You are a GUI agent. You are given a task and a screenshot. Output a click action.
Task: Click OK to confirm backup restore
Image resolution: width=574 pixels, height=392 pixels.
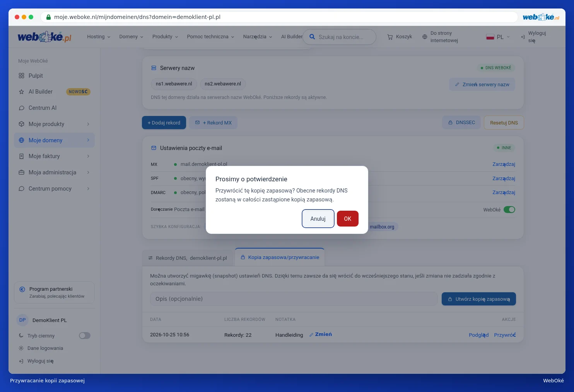347,219
